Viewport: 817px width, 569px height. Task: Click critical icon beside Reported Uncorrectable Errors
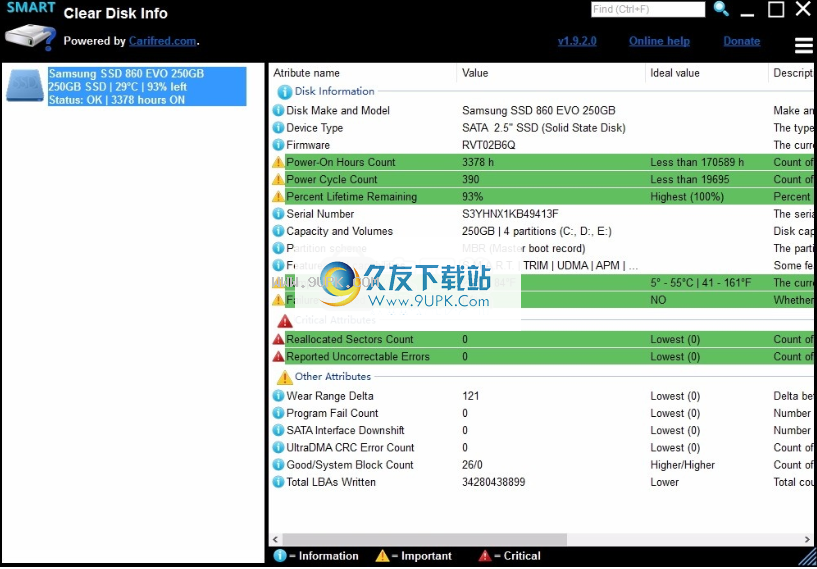click(278, 356)
